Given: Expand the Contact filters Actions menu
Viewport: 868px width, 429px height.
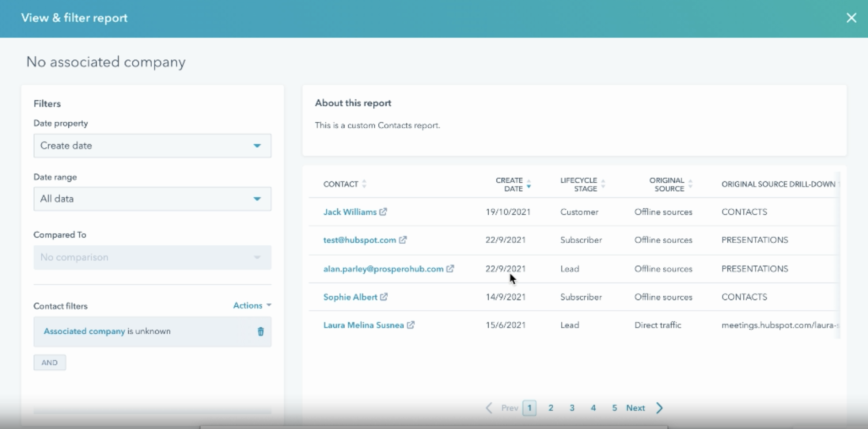Looking at the screenshot, I should [253, 305].
